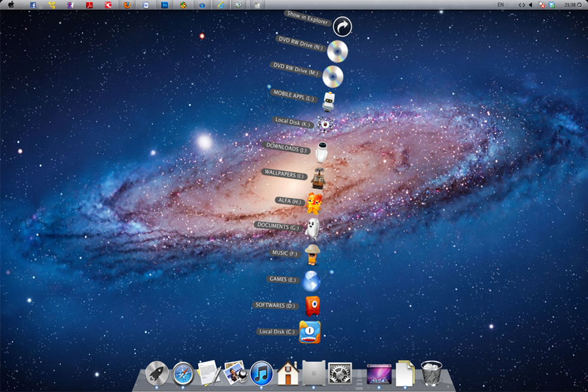Open the volume speaker icon
Screen dimensions: 588x392
click(531, 5)
